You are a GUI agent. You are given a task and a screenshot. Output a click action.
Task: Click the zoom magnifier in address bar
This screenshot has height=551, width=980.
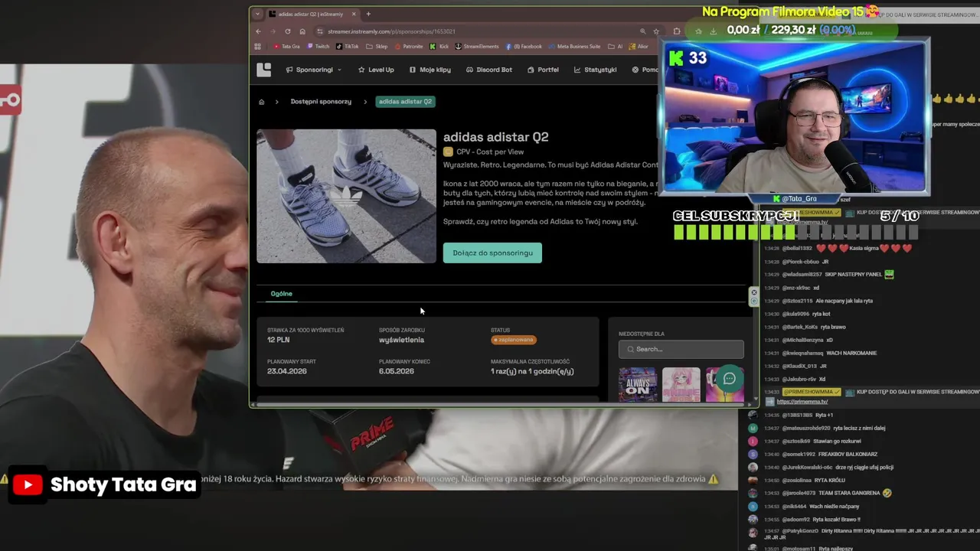pos(642,31)
